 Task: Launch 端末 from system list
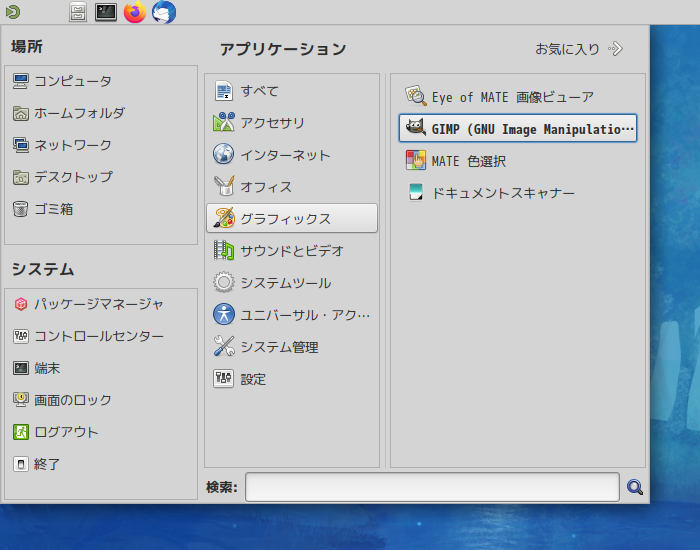coord(37,368)
